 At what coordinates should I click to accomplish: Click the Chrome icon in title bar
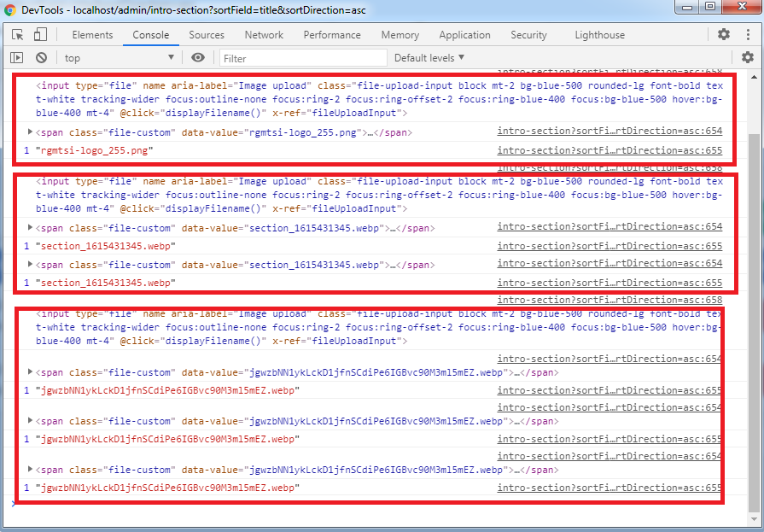tap(11, 9)
